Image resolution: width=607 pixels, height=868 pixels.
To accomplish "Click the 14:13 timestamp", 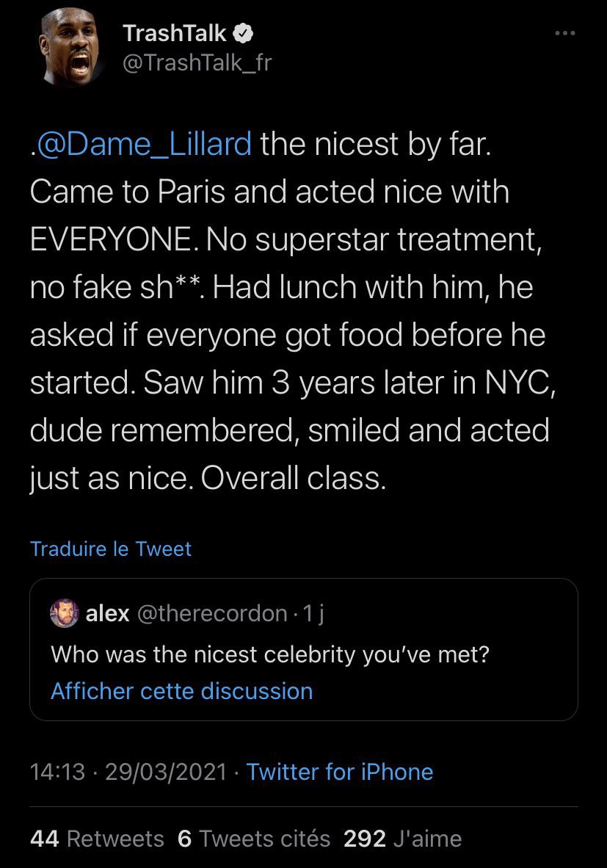I will coord(57,772).
